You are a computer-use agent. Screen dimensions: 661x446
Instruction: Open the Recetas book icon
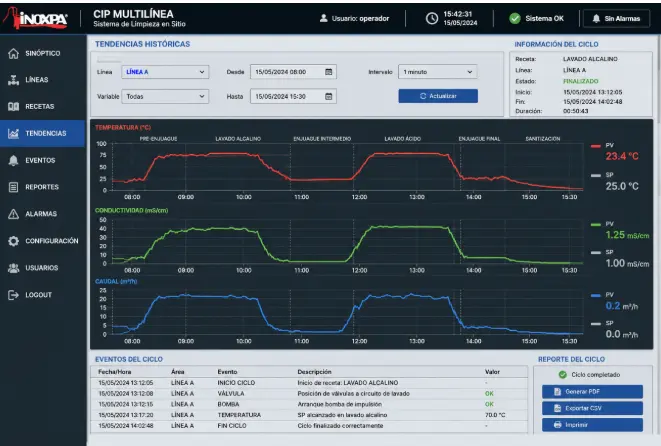click(13, 107)
